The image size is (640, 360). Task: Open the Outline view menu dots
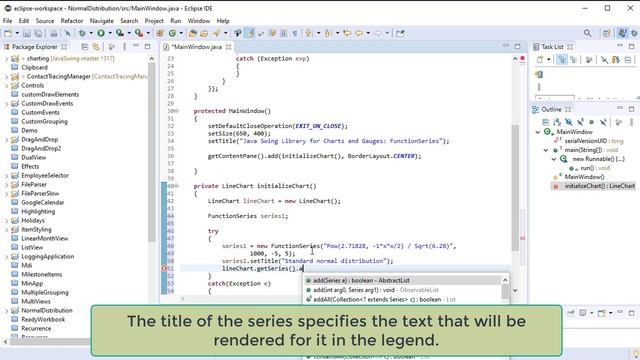tap(631, 122)
